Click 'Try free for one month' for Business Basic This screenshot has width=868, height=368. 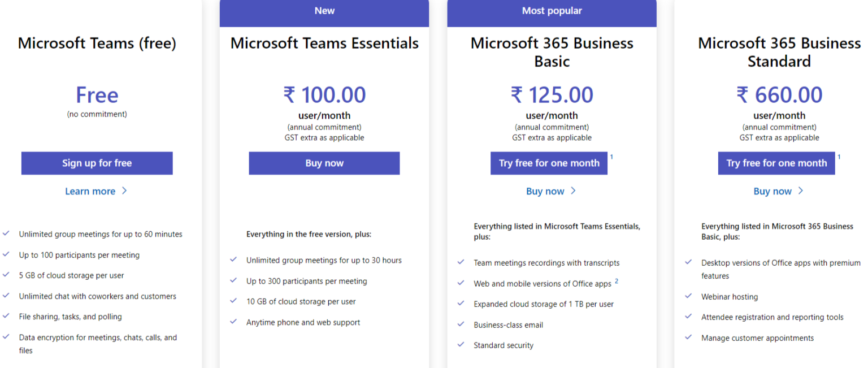pyautogui.click(x=549, y=163)
